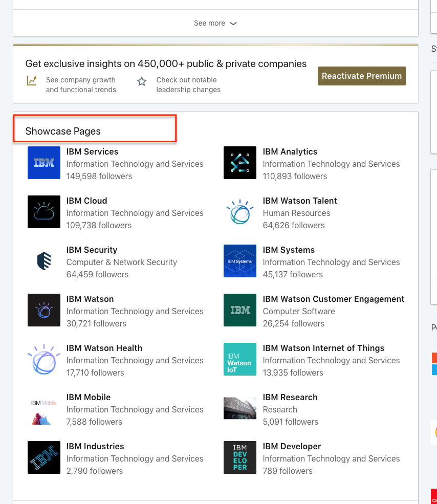The height and width of the screenshot is (504, 437).
Task: Click the IBM Security shield logo
Action: click(x=43, y=261)
